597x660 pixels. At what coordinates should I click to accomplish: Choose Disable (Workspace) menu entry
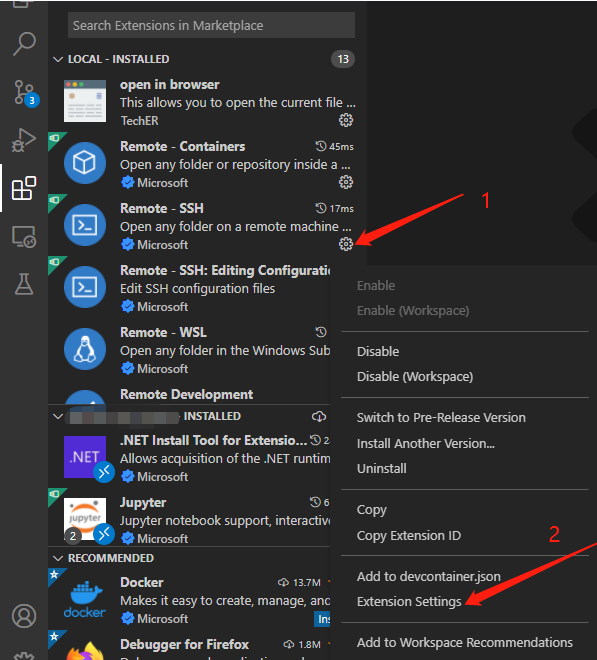(415, 377)
